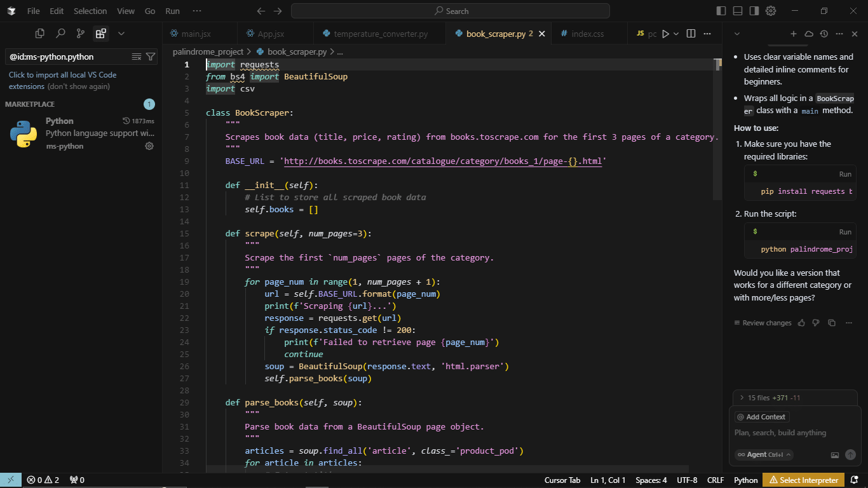
Task: Toggle the secondary sidebar layout
Action: point(754,11)
